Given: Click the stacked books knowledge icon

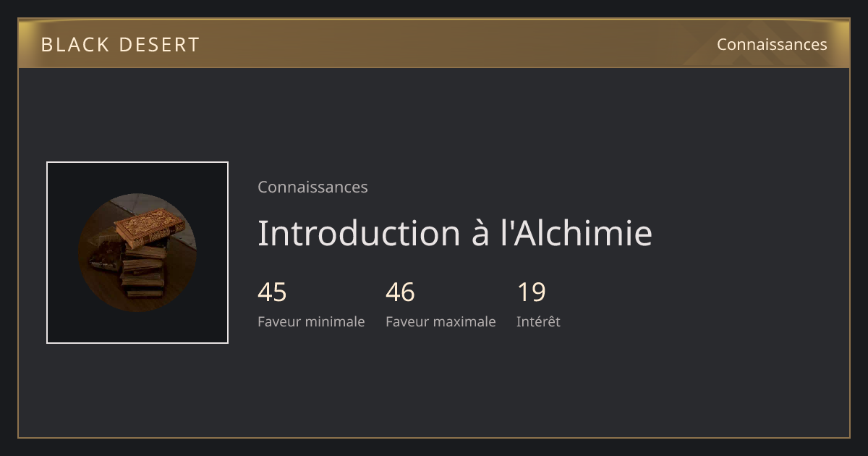Looking at the screenshot, I should [x=137, y=253].
